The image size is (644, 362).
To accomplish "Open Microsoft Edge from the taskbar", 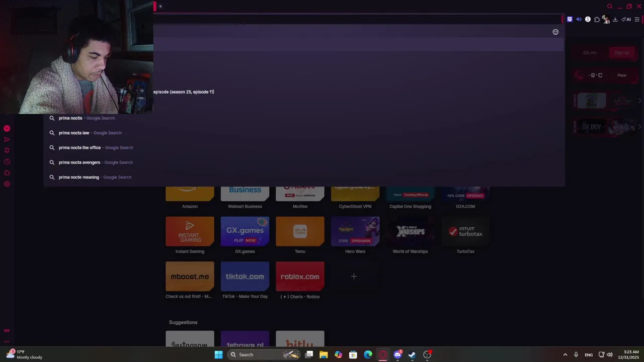I will [368, 354].
